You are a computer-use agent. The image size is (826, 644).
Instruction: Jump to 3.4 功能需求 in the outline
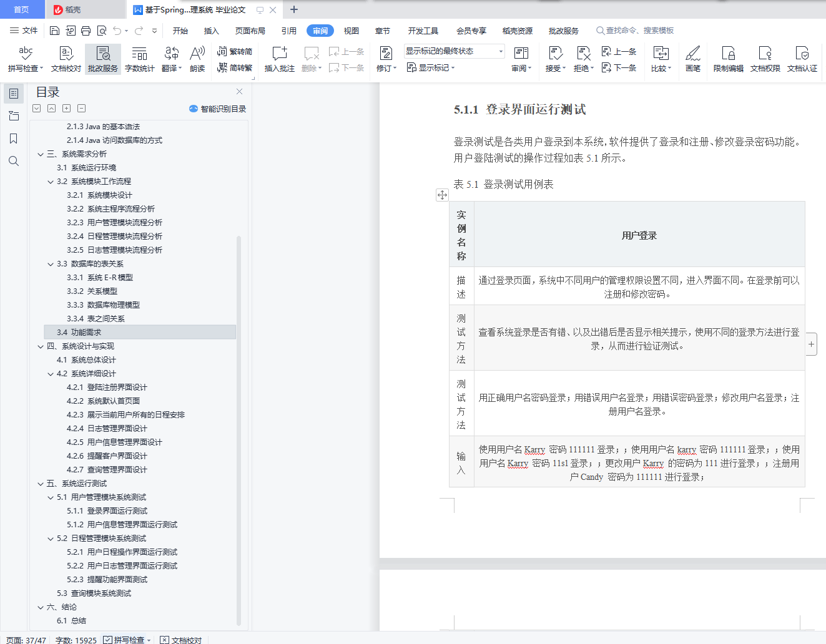click(140, 333)
